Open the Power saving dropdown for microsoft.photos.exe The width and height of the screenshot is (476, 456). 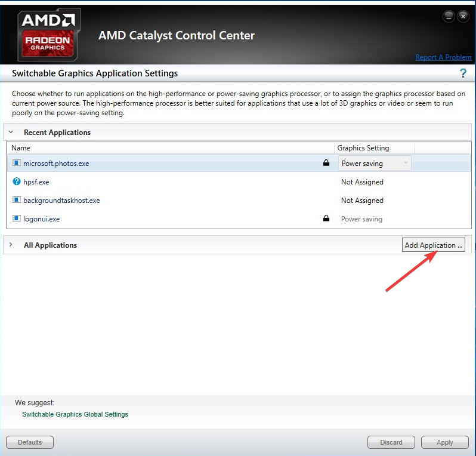point(375,163)
